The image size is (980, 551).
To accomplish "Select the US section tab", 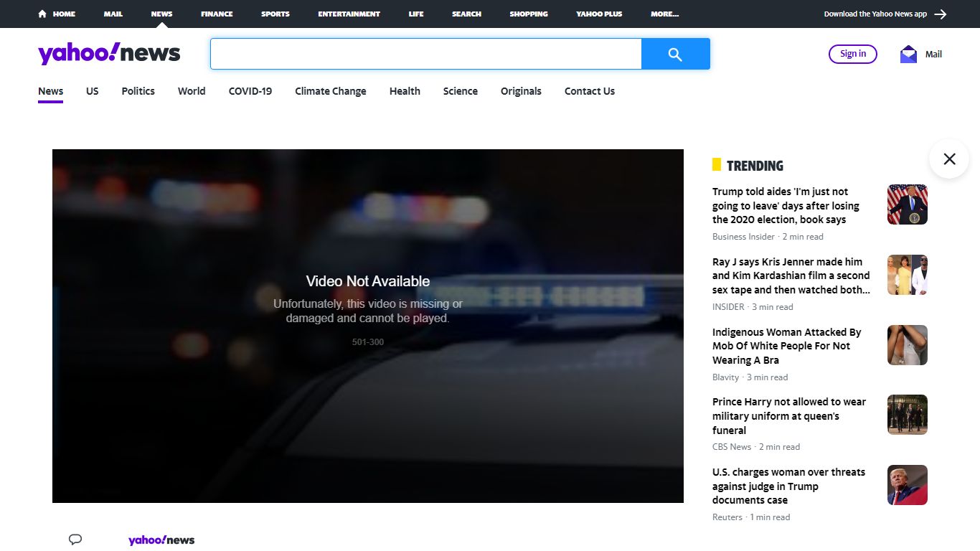I will tap(93, 91).
